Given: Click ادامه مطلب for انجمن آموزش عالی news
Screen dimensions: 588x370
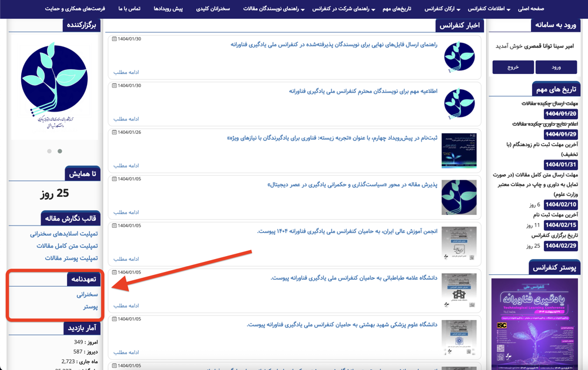Looking at the screenshot, I should 126,259.
